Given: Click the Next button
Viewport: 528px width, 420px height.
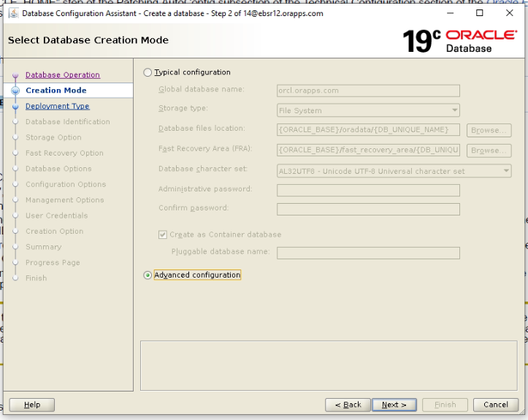Looking at the screenshot, I should (x=394, y=405).
